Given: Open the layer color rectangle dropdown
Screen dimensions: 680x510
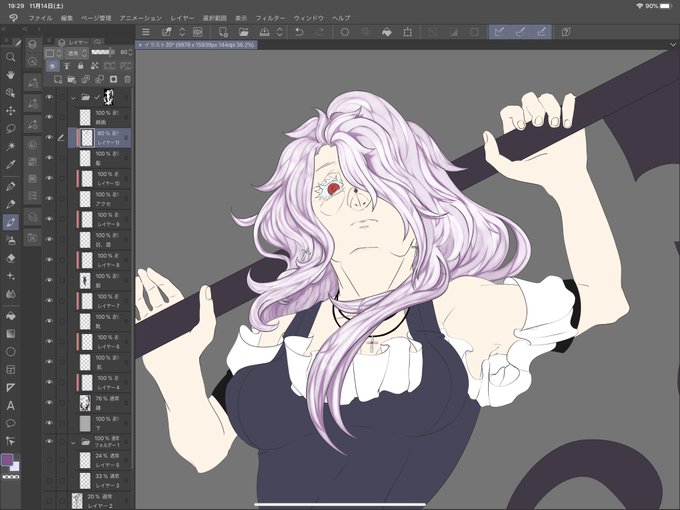Looking at the screenshot, I should tap(54, 53).
